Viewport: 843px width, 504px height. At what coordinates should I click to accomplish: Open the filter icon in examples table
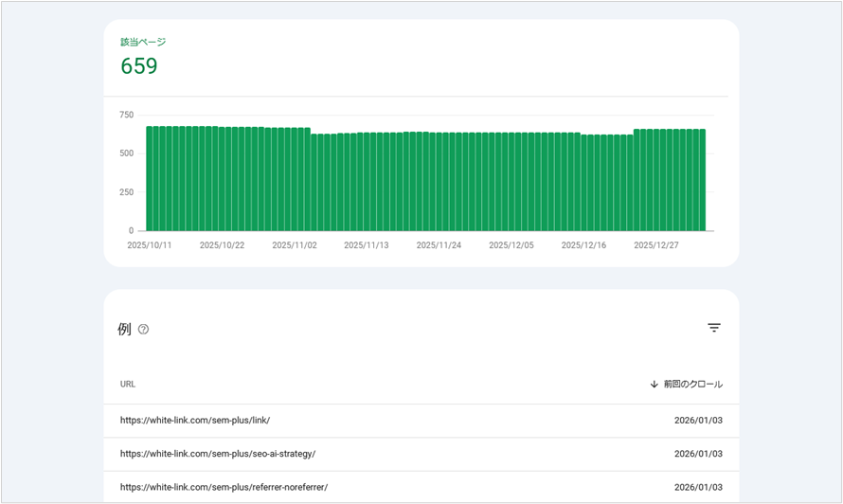pos(714,328)
